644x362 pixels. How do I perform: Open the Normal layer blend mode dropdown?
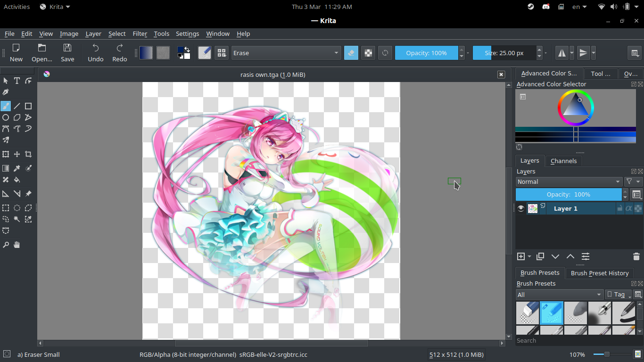pyautogui.click(x=569, y=181)
